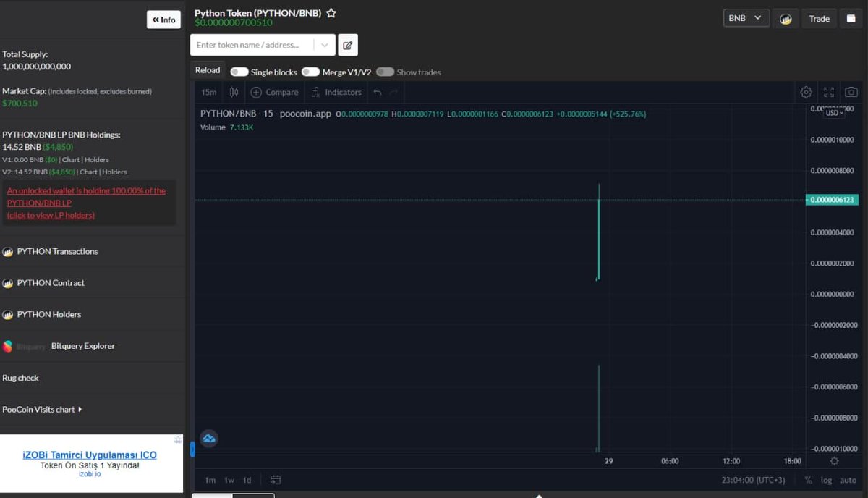Toggle Merge V1/V2 switch
The image size is (868, 498).
(x=311, y=72)
